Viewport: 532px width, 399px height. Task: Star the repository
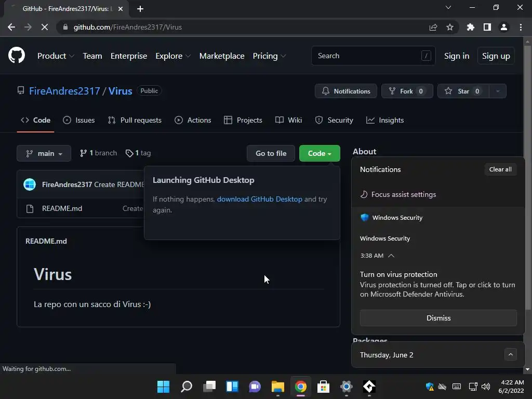463,91
